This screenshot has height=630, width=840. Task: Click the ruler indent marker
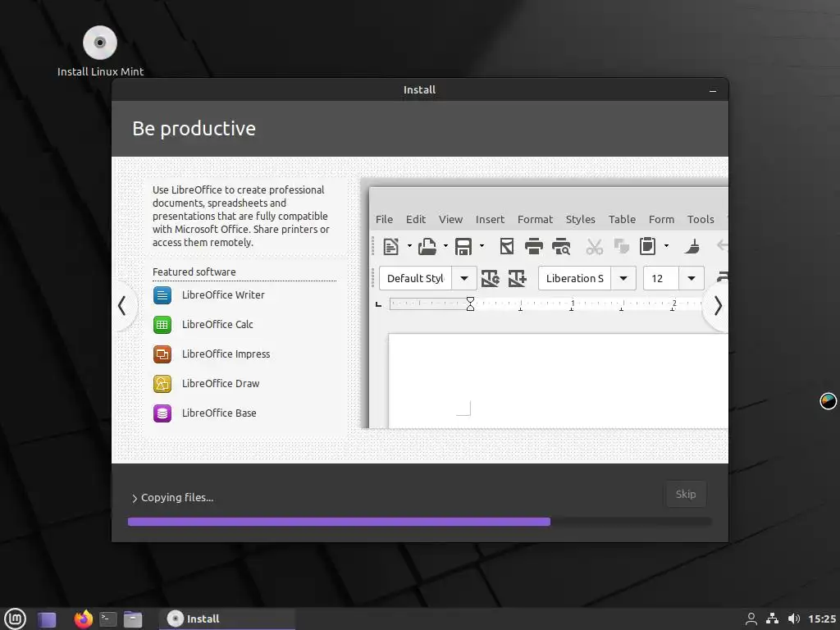coord(470,304)
